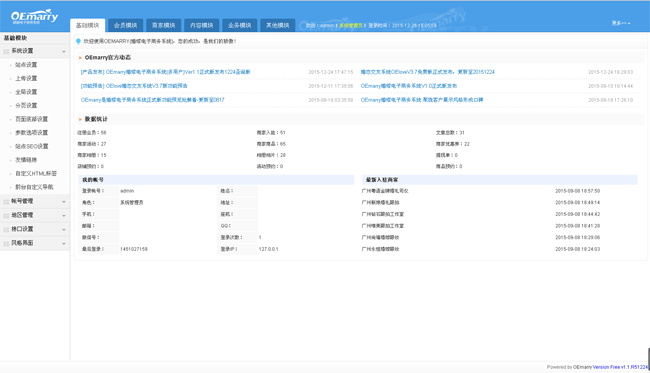Open news link ending with 0817
650x373 pixels.
(x=153, y=100)
